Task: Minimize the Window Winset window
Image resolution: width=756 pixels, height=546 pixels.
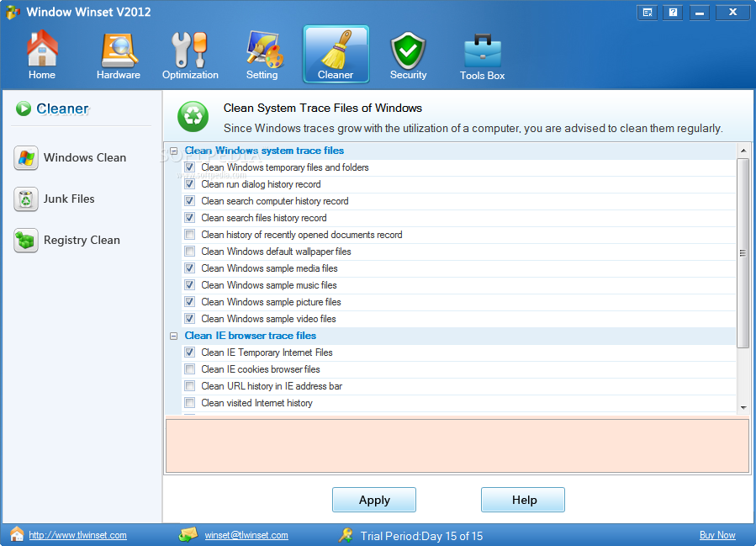Action: pos(699,13)
